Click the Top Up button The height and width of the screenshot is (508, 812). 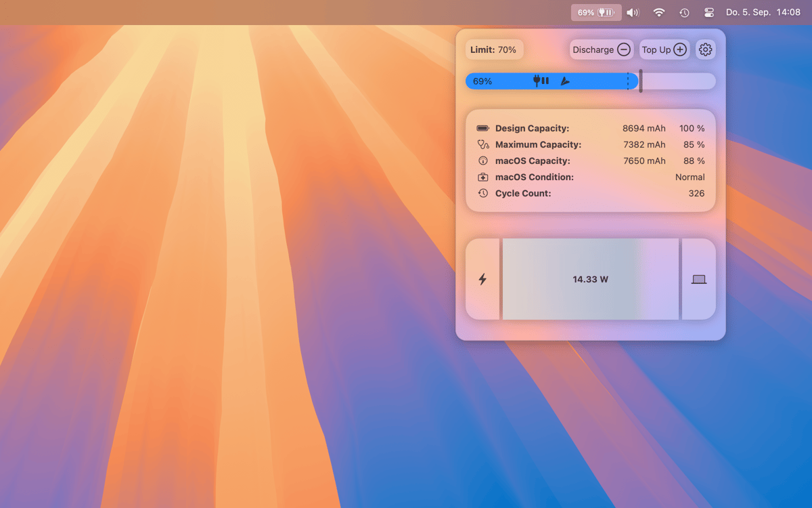click(664, 49)
